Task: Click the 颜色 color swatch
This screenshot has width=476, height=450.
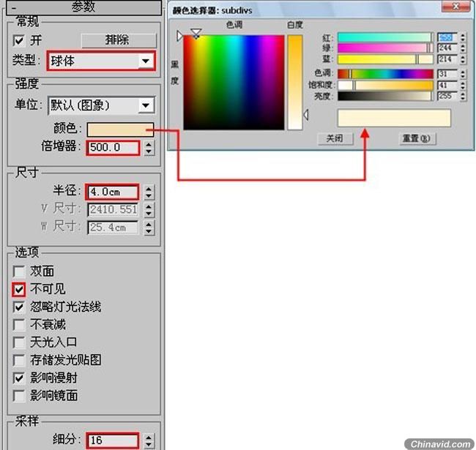Action: pyautogui.click(x=120, y=130)
